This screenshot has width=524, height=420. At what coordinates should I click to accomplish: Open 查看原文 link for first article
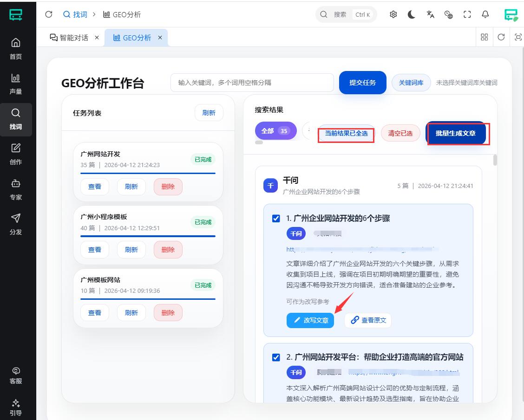click(x=368, y=320)
